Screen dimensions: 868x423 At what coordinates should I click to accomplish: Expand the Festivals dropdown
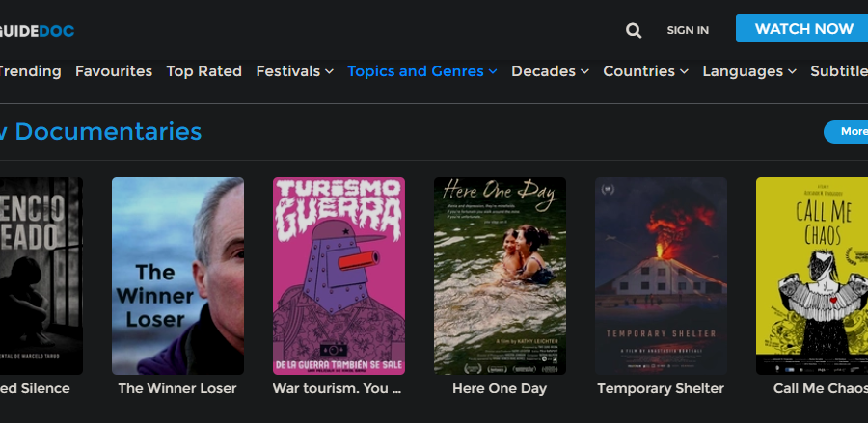point(294,71)
